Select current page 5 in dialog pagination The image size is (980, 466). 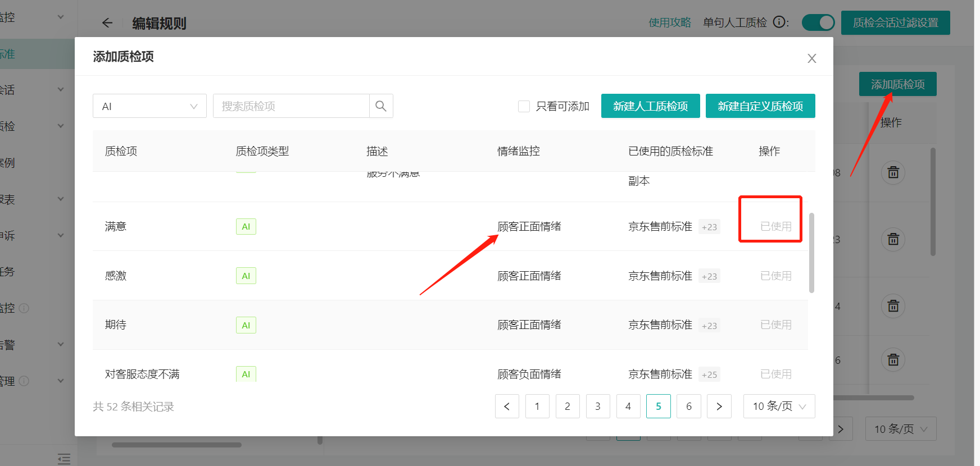pyautogui.click(x=659, y=406)
